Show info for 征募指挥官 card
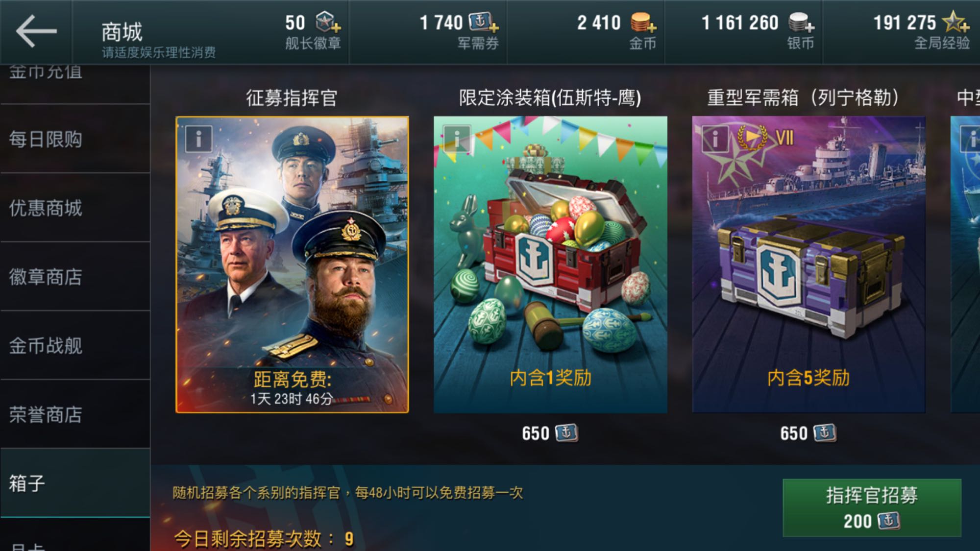This screenshot has height=551, width=980. 198,139
